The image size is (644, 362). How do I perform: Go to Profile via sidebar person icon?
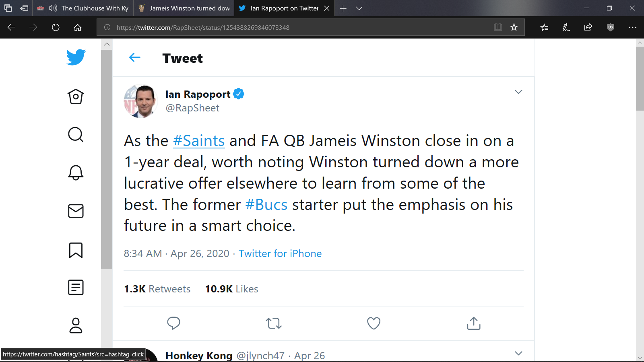coord(76,325)
